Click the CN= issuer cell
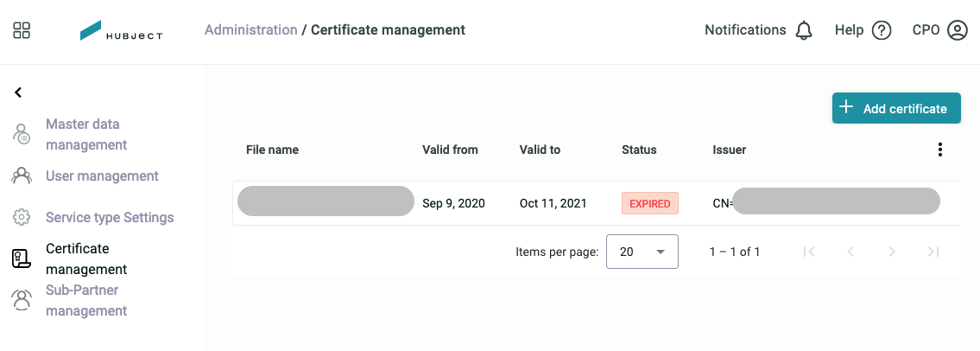 click(826, 203)
